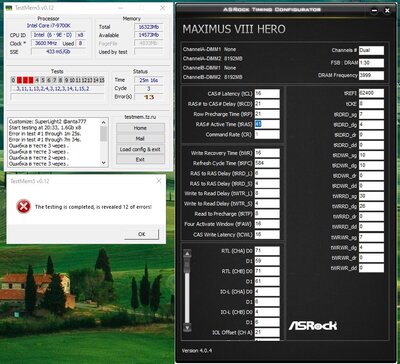Click the Mail button
This screenshot has height=364, width=400.
(x=140, y=138)
